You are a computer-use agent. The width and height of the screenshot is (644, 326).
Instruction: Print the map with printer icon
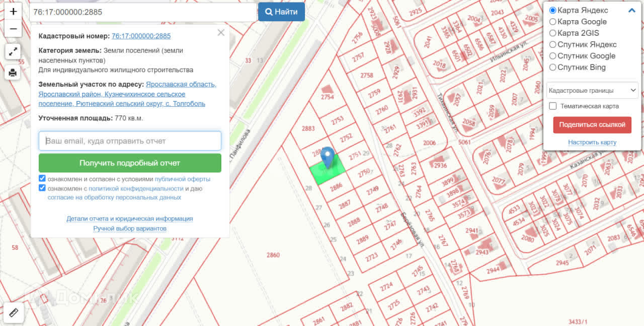click(x=13, y=73)
